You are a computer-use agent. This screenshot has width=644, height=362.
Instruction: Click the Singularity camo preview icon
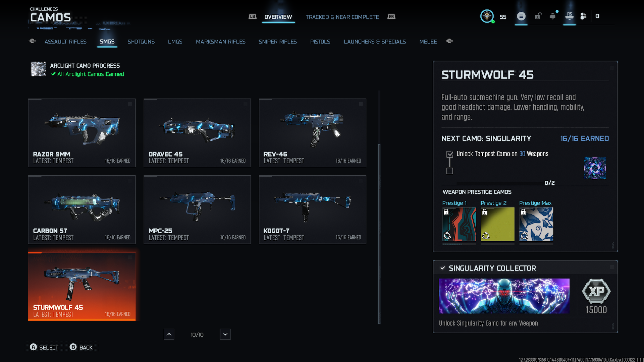coord(595,168)
